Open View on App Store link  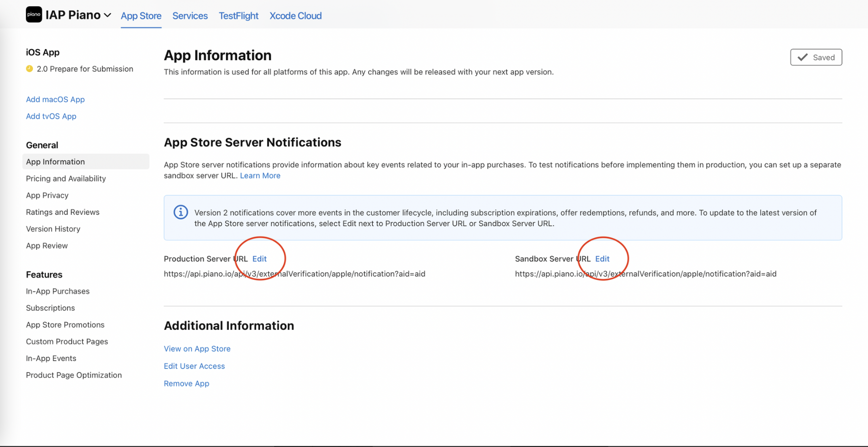pos(197,349)
